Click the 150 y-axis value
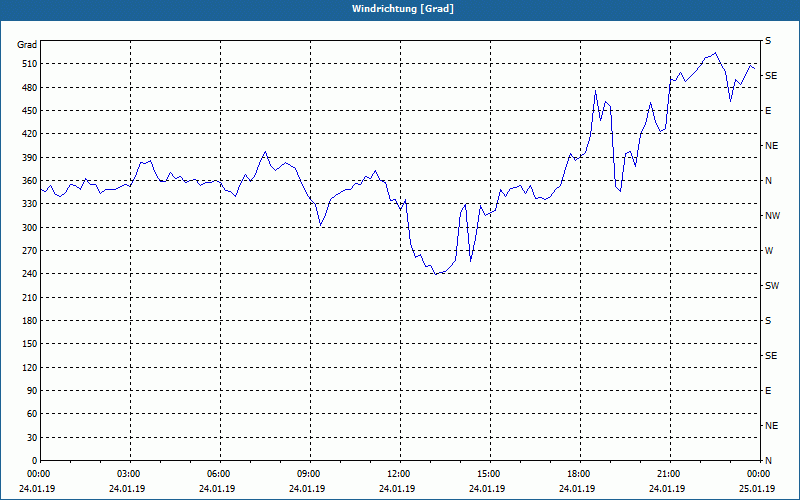Viewport: 800px width, 500px height. tap(29, 344)
